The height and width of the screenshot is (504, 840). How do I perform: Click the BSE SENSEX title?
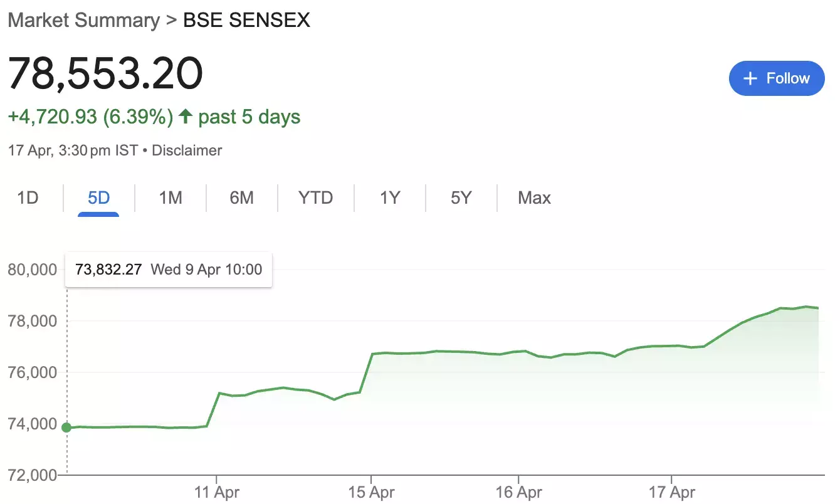pos(245,19)
